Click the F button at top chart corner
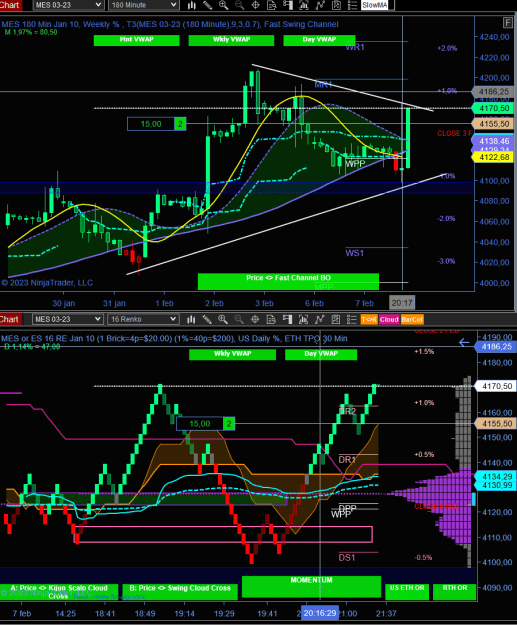This screenshot has width=517, height=625. 507,23
